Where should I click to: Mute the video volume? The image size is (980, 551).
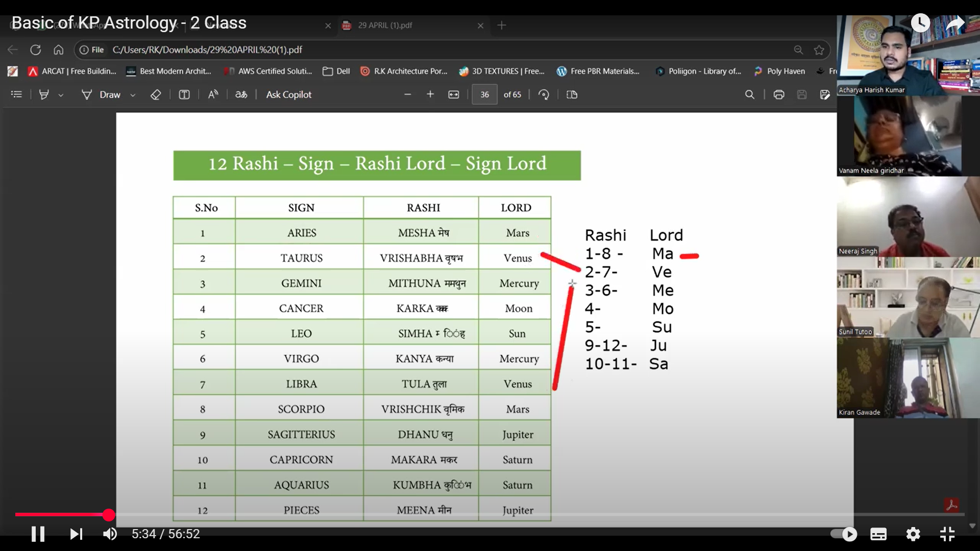click(x=110, y=534)
